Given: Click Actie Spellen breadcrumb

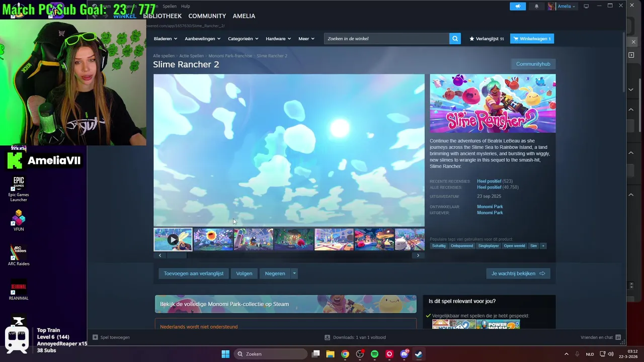Looking at the screenshot, I should [x=191, y=56].
